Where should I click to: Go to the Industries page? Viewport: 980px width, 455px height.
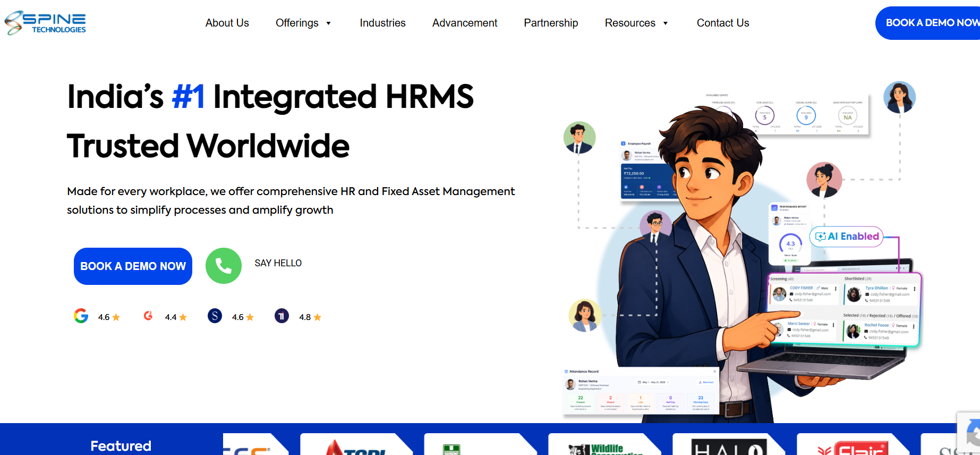coord(382,23)
